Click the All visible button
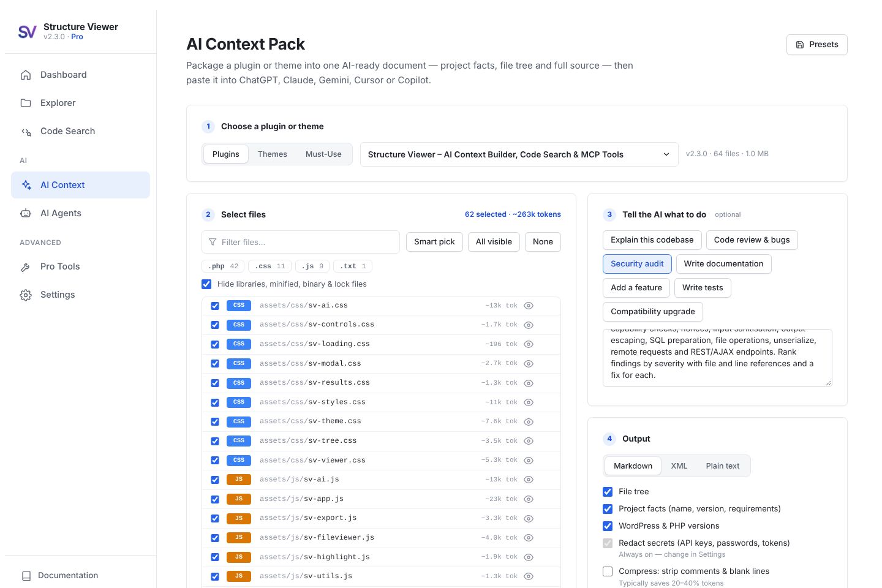Screen dimensions: 882x588 [494, 242]
